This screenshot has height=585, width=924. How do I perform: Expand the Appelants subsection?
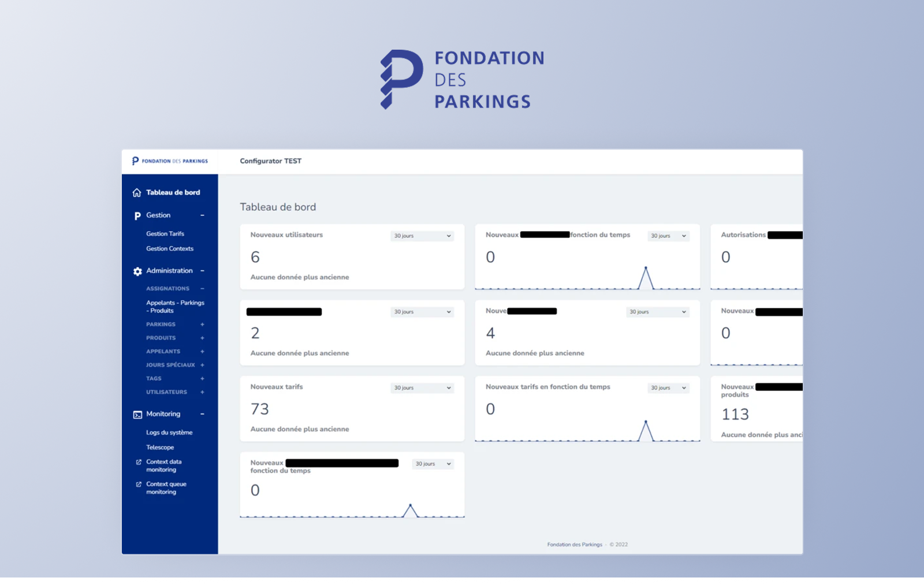tap(202, 352)
